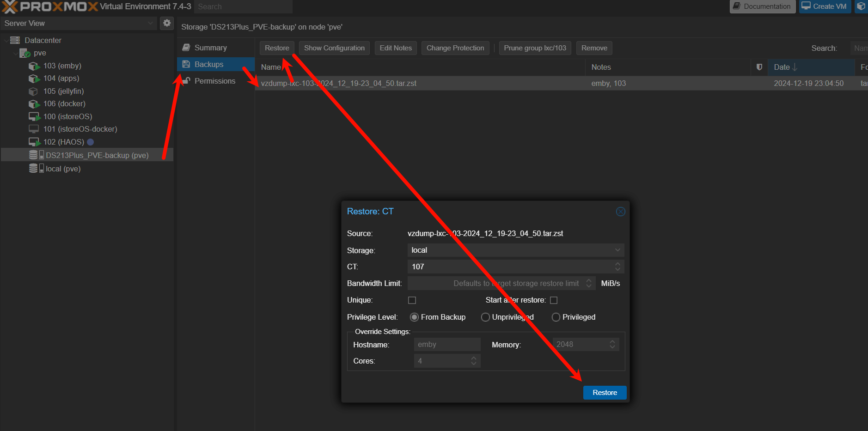The height and width of the screenshot is (431, 868).
Task: Click the Datacenter server icon
Action: [15, 40]
